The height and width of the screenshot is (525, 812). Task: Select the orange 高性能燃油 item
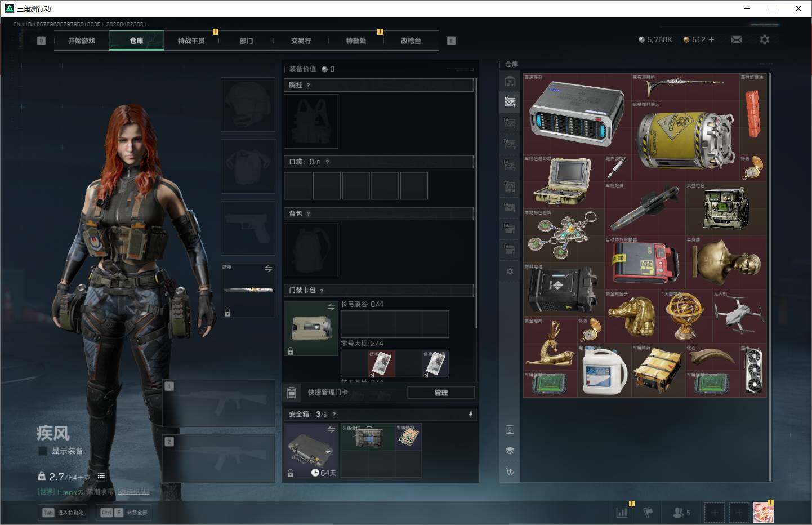tap(752, 114)
